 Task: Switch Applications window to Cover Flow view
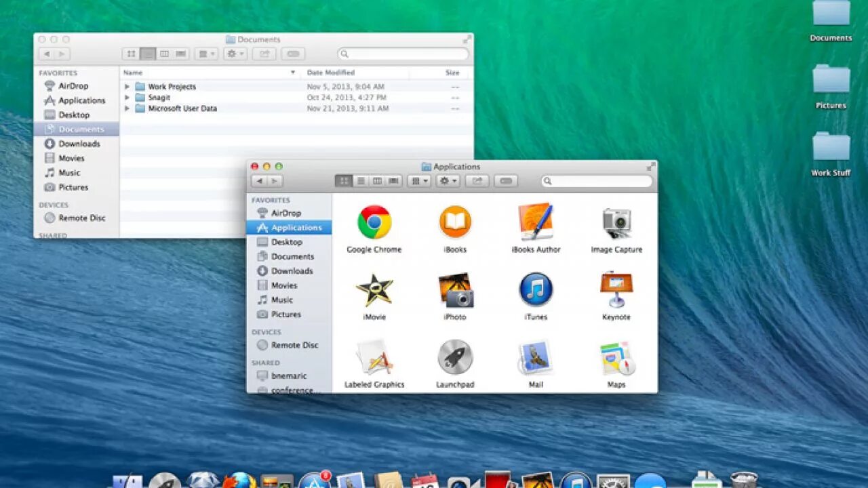[394, 181]
